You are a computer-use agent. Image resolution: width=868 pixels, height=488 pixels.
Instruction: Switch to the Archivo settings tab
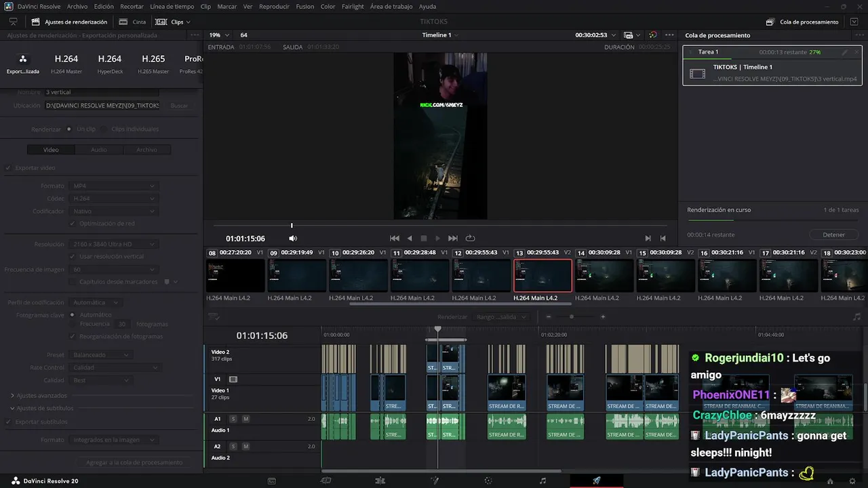pyautogui.click(x=146, y=150)
